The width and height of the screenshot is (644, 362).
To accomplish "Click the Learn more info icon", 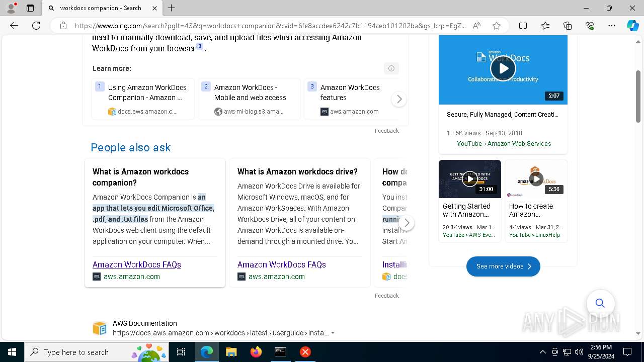I will coord(391,68).
